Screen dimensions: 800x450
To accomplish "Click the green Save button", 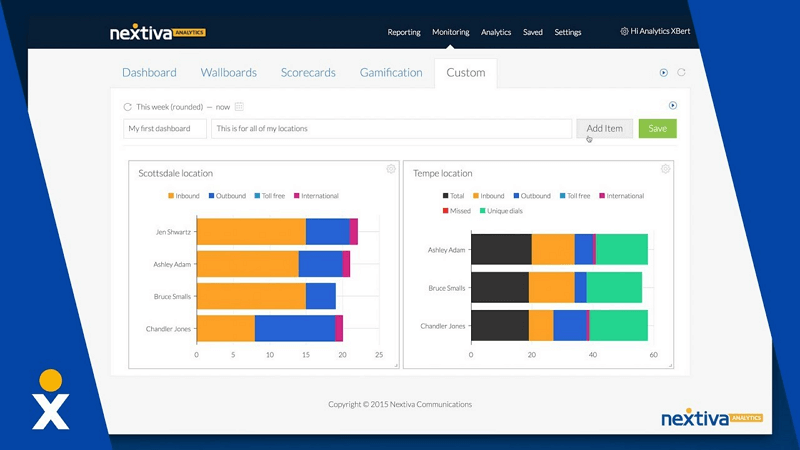I will pos(657,129).
